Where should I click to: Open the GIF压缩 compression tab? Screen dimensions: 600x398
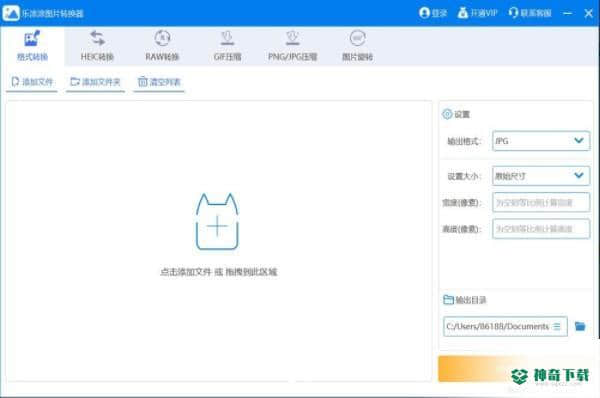coord(227,46)
